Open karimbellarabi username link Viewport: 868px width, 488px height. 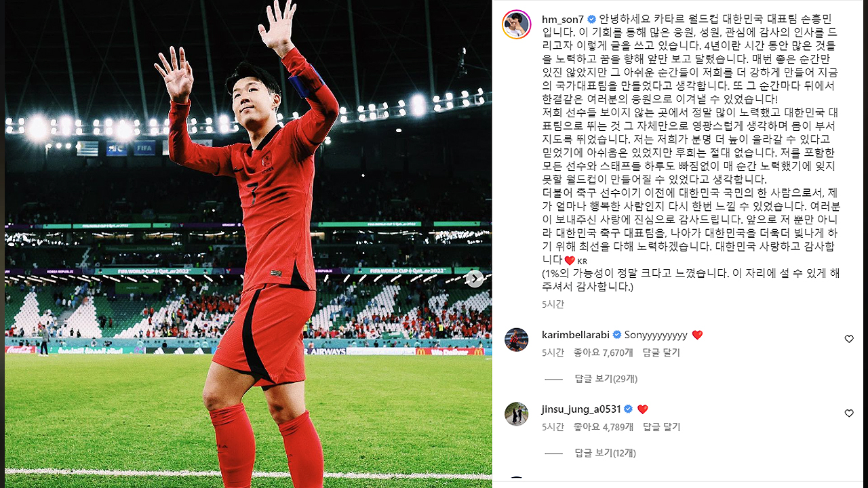[576, 335]
